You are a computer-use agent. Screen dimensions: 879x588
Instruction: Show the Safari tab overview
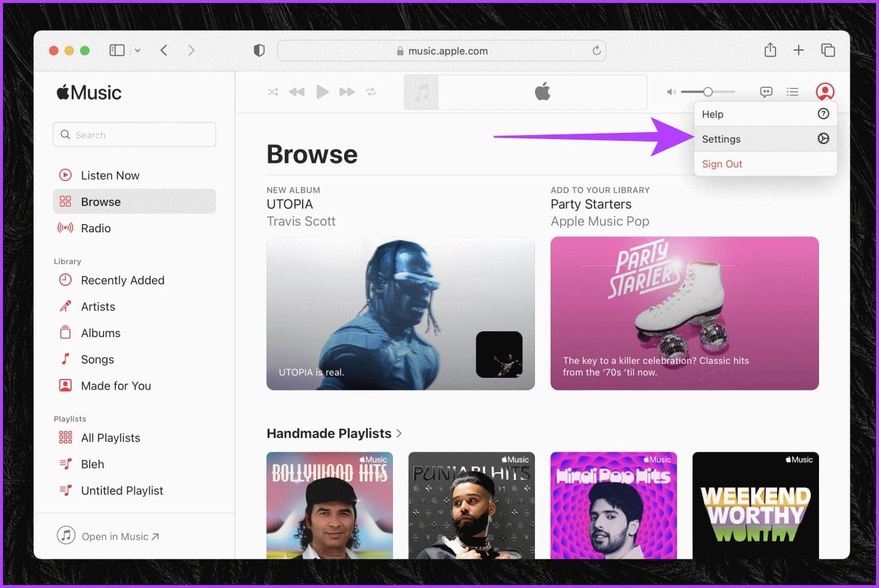[x=828, y=50]
